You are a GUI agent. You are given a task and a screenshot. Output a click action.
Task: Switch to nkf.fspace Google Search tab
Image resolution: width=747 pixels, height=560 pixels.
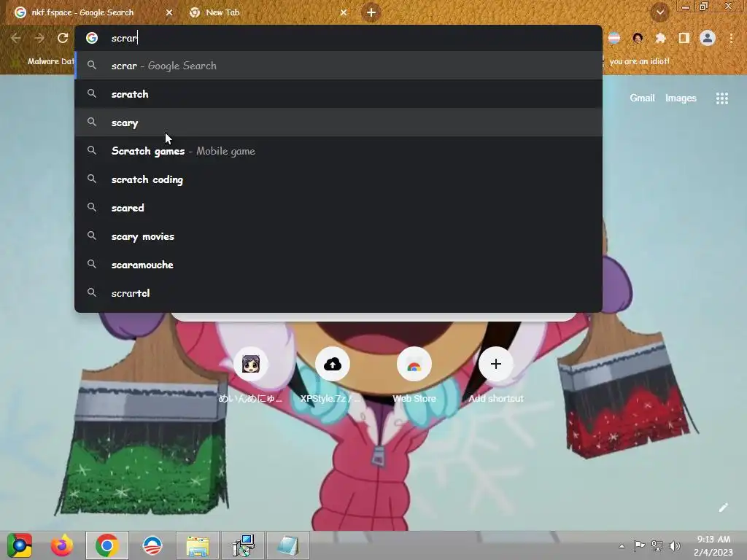click(x=93, y=12)
